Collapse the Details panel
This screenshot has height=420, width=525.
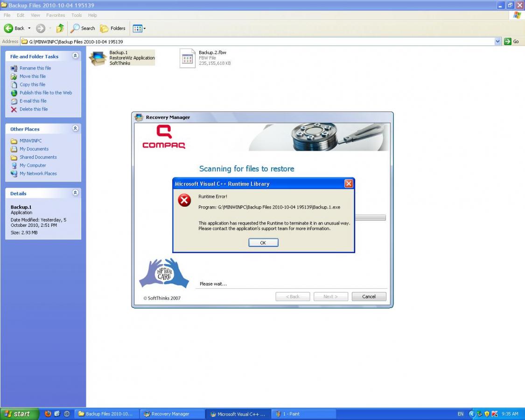pos(75,193)
